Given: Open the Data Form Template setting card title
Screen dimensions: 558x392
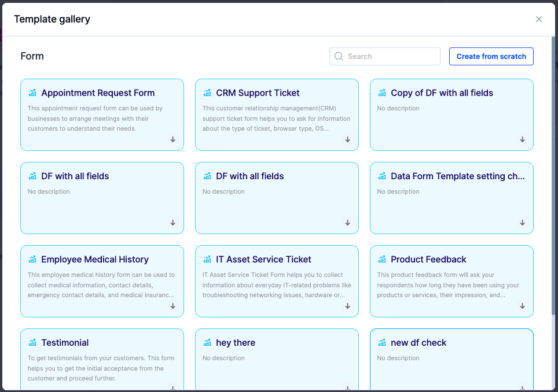Looking at the screenshot, I should (457, 176).
